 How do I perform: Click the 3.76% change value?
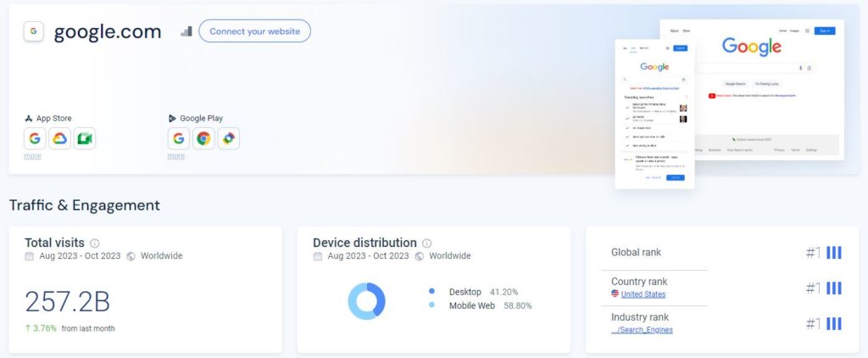[x=45, y=328]
